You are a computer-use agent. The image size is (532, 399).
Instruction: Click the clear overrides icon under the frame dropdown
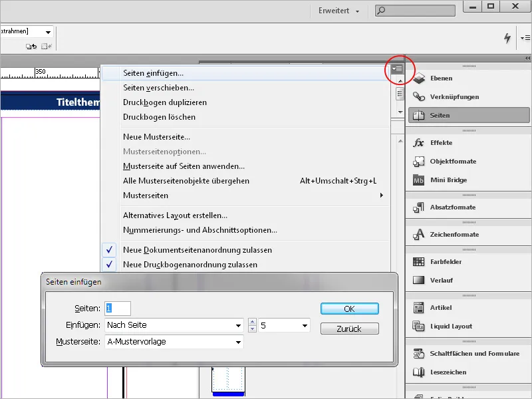tap(31, 47)
